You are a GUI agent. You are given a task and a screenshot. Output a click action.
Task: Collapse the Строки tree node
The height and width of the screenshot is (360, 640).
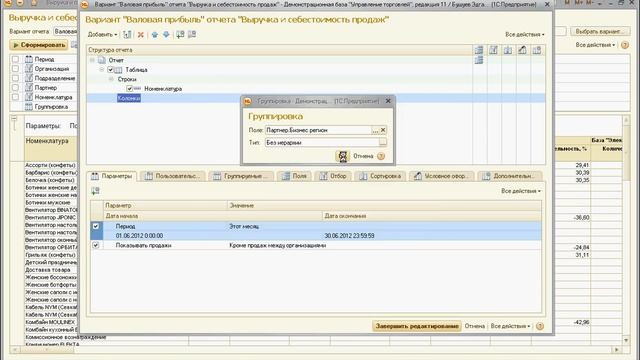tap(111, 79)
